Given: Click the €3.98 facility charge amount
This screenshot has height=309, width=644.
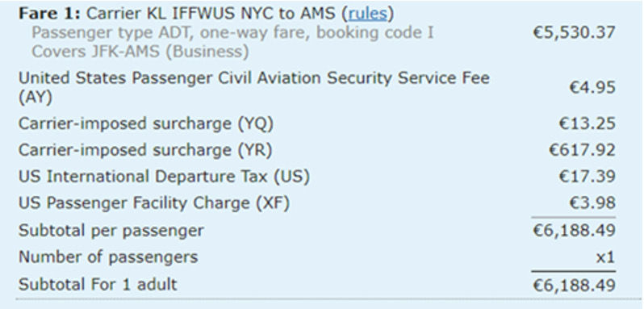Looking at the screenshot, I should (x=592, y=203).
